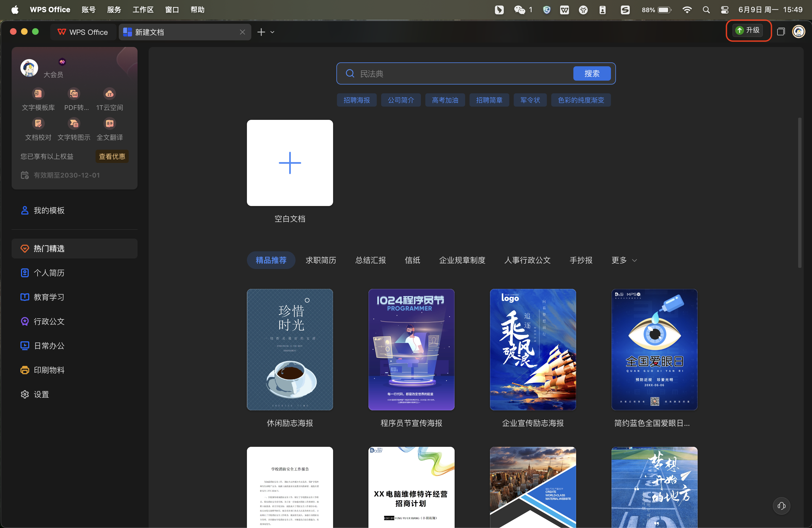Screen dimensions: 812x528
Task: Switch to the WPS Office home tab
Action: click(x=83, y=32)
